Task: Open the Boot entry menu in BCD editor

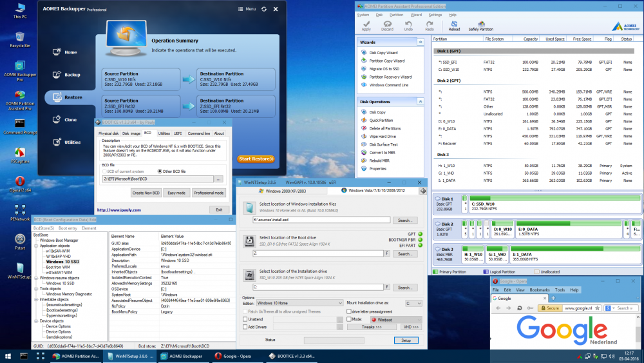Action: point(68,228)
